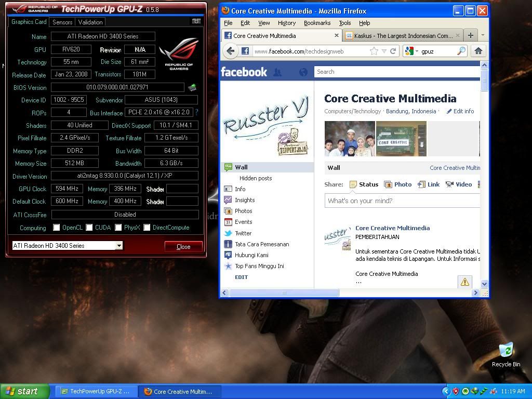
Task: Open Insights in the Facebook sidebar
Action: tap(245, 200)
